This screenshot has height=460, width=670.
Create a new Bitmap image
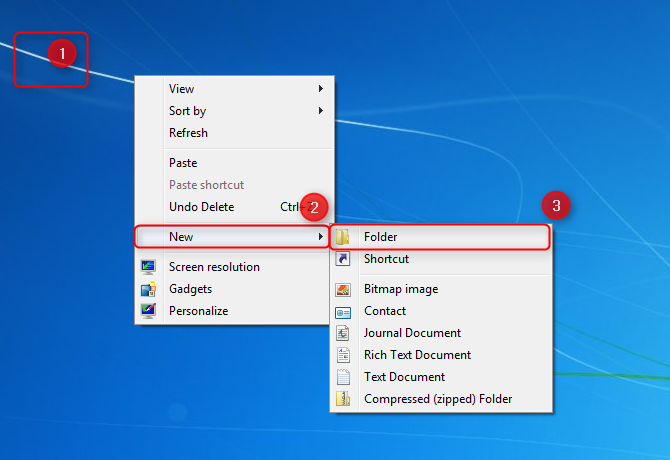(x=441, y=289)
